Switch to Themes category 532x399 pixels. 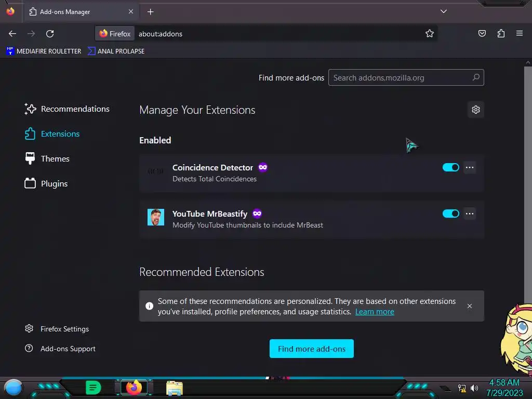[x=47, y=159]
